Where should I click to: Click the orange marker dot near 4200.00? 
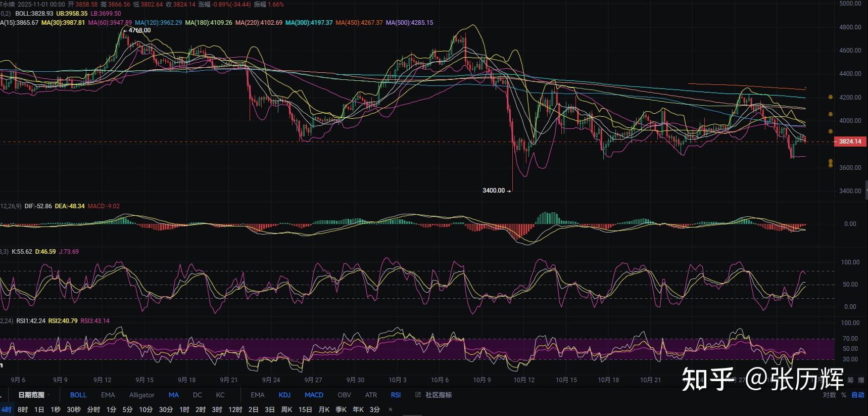(831, 97)
